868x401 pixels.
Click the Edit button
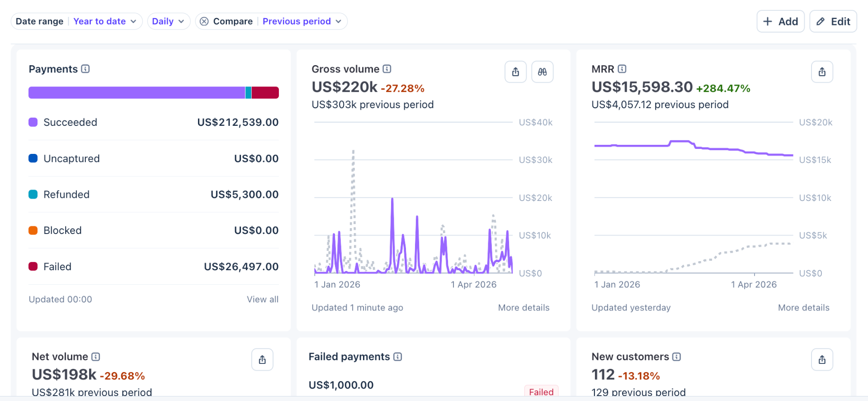coord(833,21)
